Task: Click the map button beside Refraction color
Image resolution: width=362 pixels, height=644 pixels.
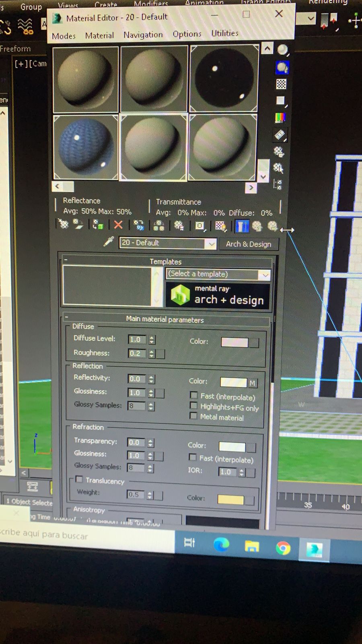Action: (251, 448)
